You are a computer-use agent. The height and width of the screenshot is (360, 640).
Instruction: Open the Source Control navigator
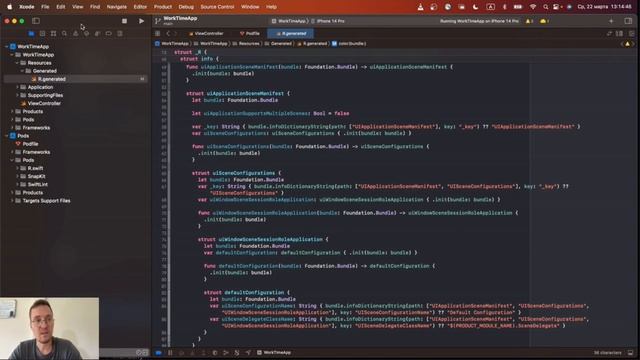click(x=42, y=33)
